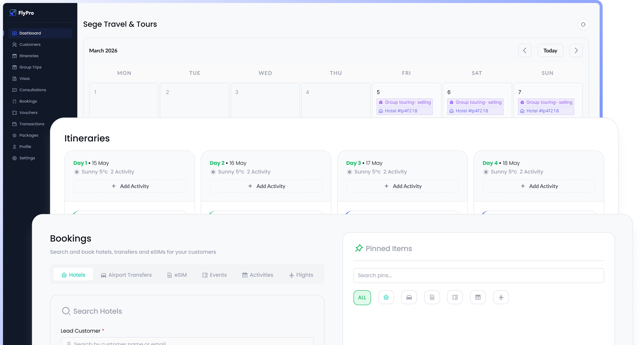Click the Packages sidebar icon
The image size is (644, 345).
tap(14, 135)
